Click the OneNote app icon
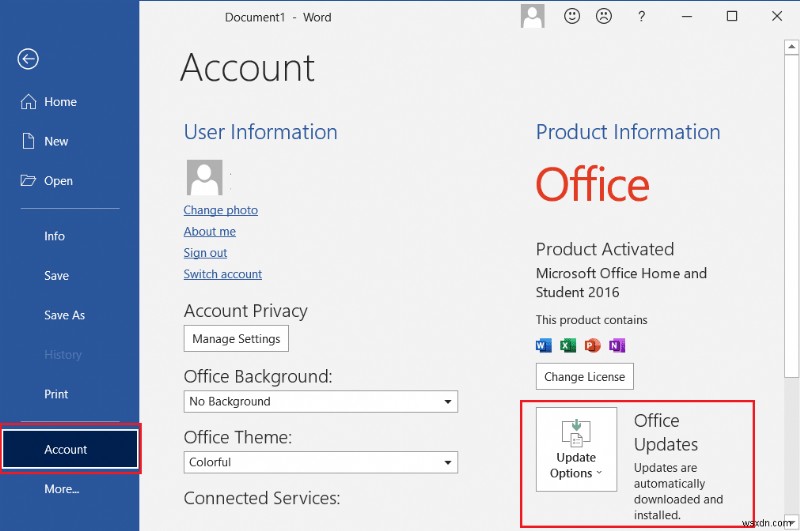This screenshot has width=800, height=531. [x=616, y=345]
